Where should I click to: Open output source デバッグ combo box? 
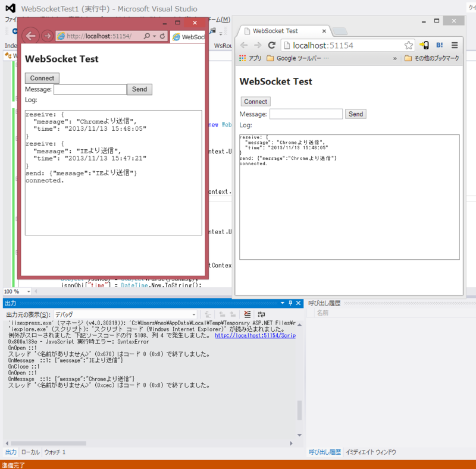(x=126, y=314)
